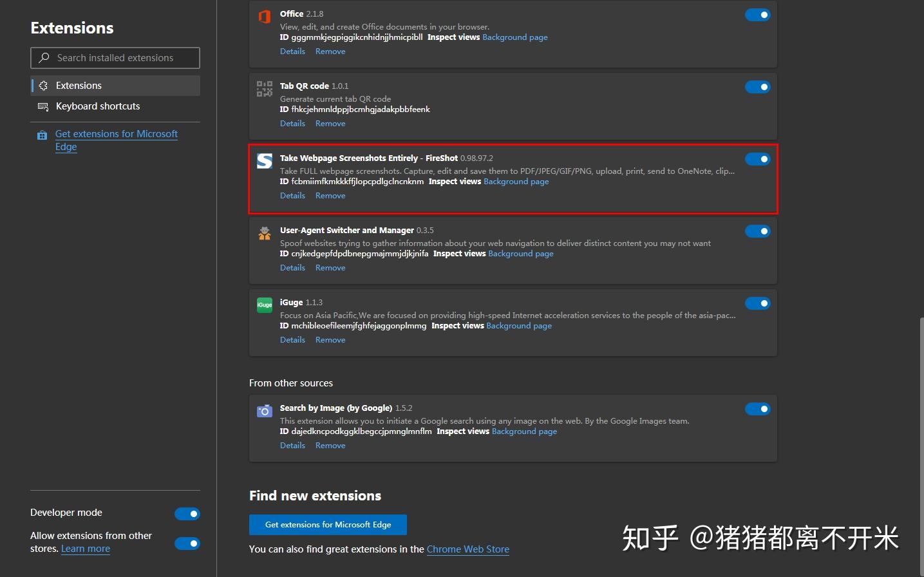Viewport: 924px width, 577px height.
Task: Click the iGuge extension icon
Action: click(265, 305)
